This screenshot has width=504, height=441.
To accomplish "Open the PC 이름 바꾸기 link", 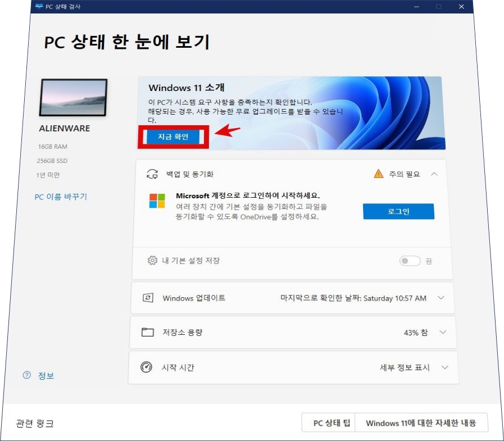I will coord(61,197).
